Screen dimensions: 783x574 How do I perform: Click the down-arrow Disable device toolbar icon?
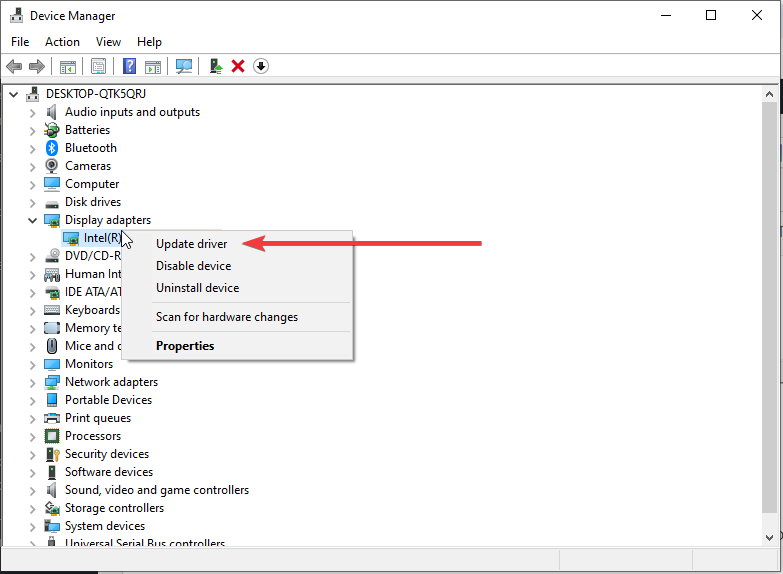(x=261, y=66)
